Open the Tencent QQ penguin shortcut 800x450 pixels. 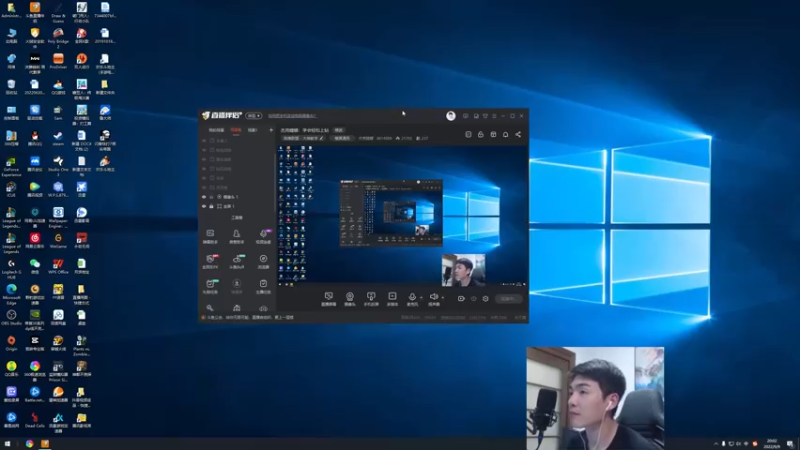pos(35,138)
